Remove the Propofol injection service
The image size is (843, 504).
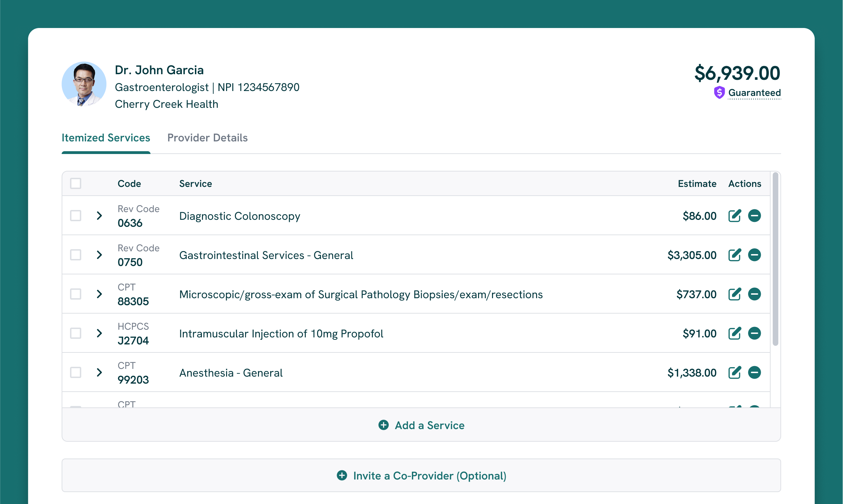[x=754, y=333]
